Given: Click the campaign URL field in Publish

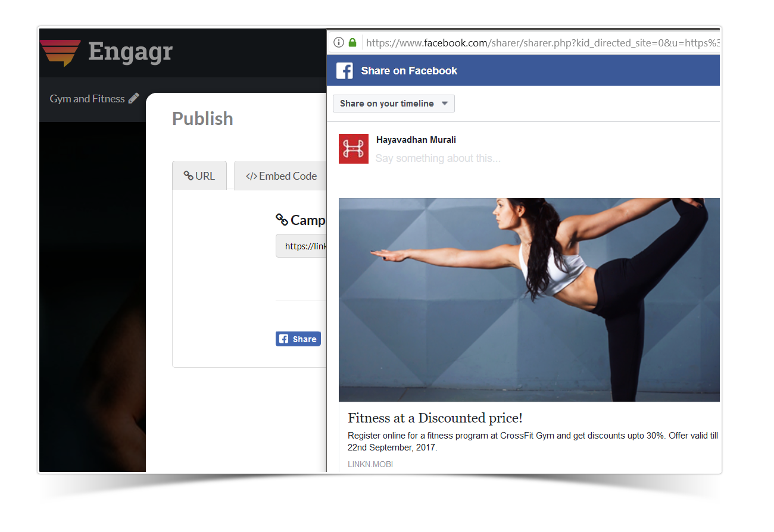Looking at the screenshot, I should click(301, 246).
